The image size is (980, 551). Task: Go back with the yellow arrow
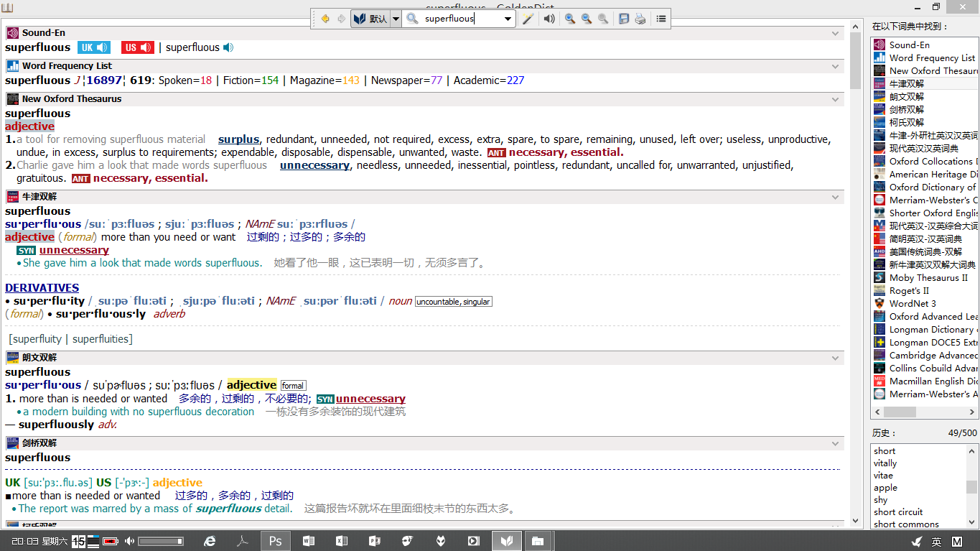pos(325,19)
